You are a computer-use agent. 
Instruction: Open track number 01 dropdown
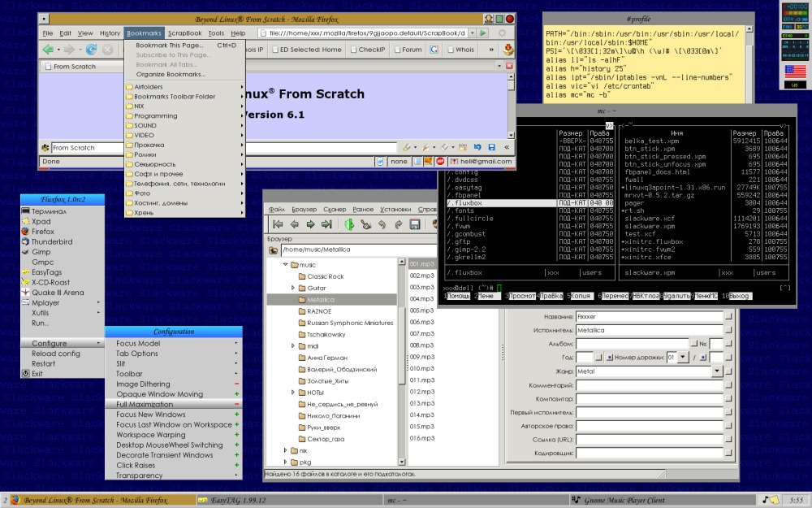coord(683,357)
